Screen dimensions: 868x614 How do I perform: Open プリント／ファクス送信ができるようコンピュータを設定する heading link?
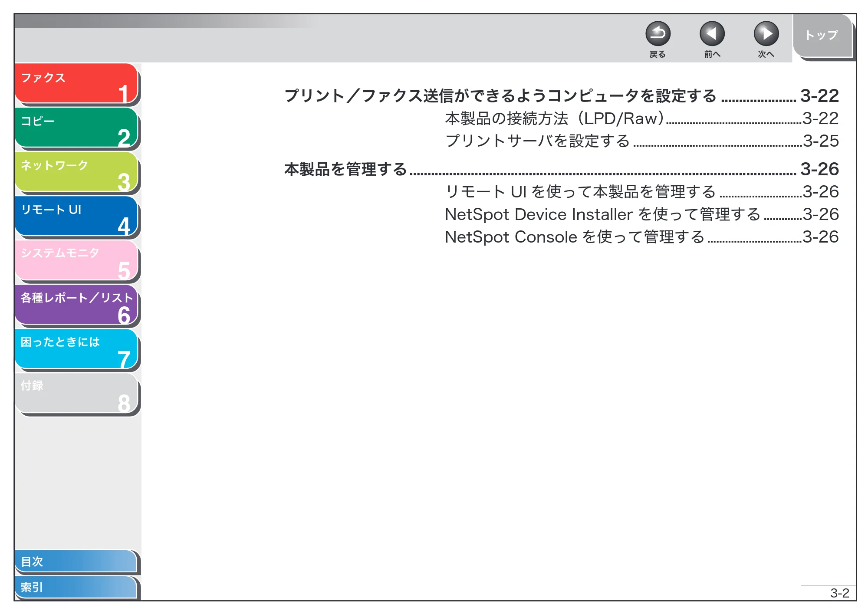tap(561, 95)
